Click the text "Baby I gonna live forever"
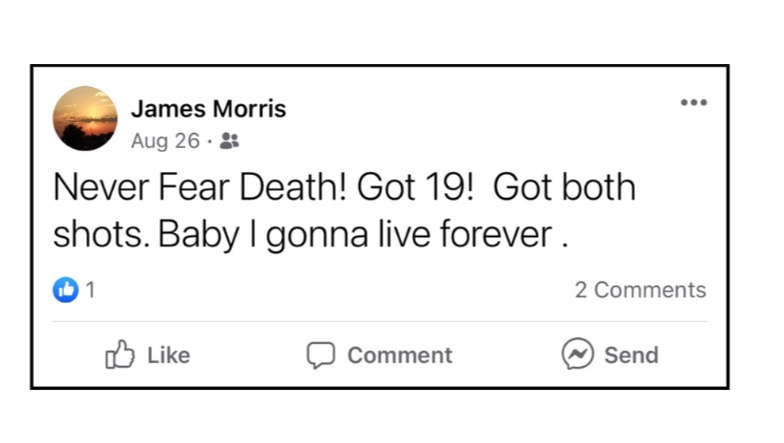Viewport: 784px width, 443px height. coord(355,234)
